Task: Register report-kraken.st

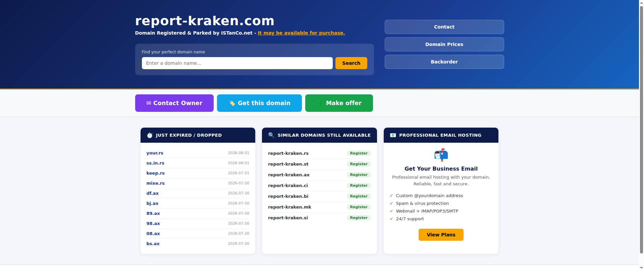Action: point(359,164)
